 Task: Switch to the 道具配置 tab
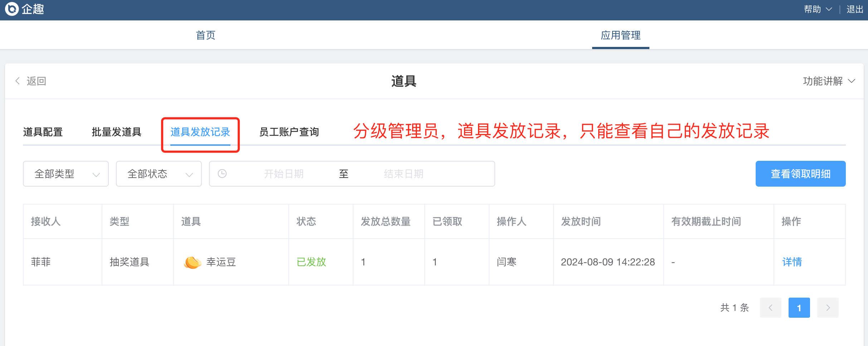click(43, 132)
